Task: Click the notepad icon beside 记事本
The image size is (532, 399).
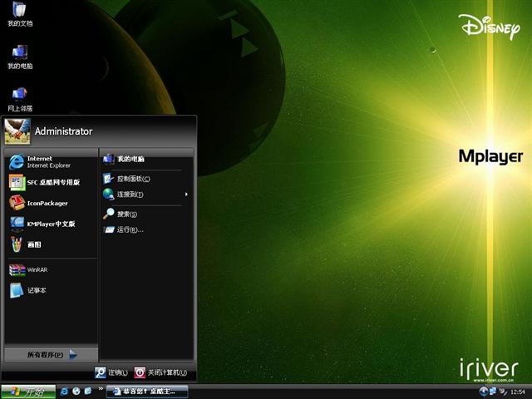Action: point(17,290)
